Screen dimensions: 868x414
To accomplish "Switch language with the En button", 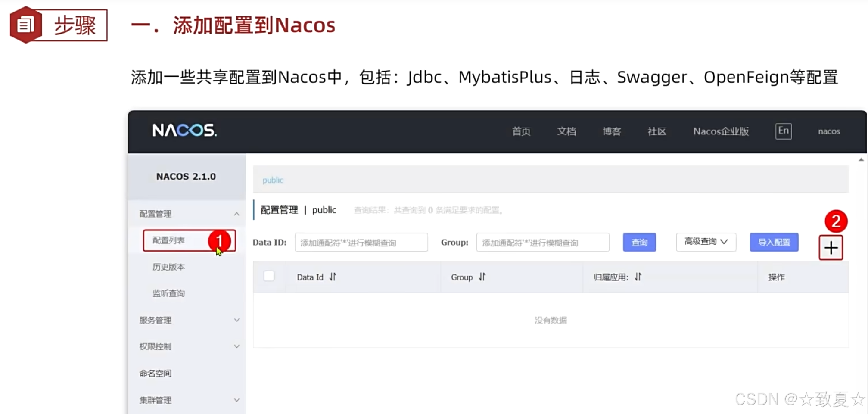I will click(x=783, y=131).
